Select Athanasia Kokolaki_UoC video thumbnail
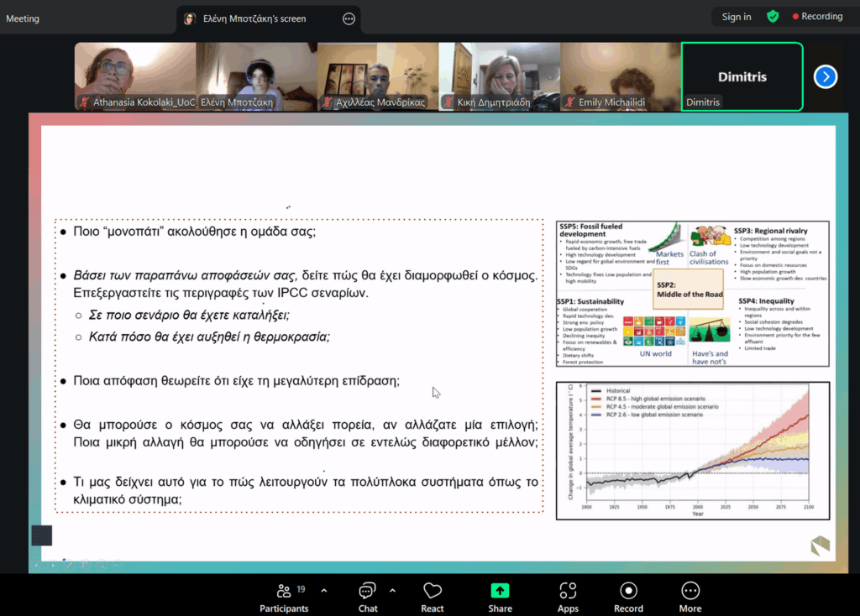 click(x=135, y=76)
